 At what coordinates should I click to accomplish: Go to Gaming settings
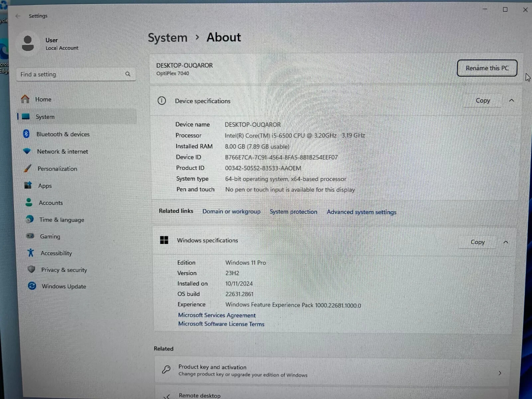pyautogui.click(x=80, y=236)
